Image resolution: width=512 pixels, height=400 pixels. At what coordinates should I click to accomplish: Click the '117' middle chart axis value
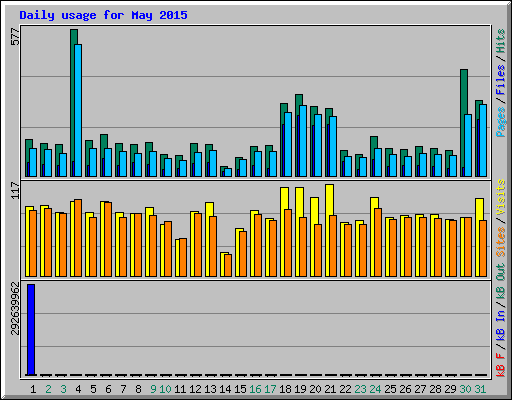[15, 190]
